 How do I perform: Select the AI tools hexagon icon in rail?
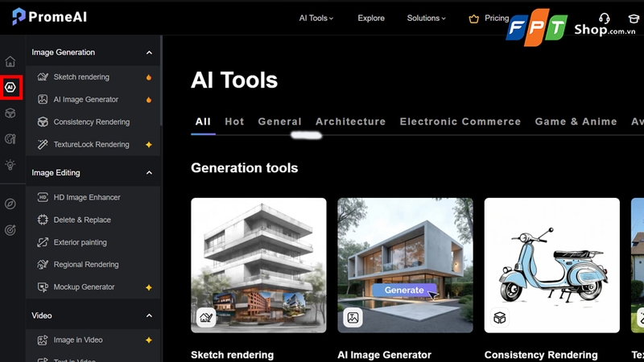tap(10, 87)
